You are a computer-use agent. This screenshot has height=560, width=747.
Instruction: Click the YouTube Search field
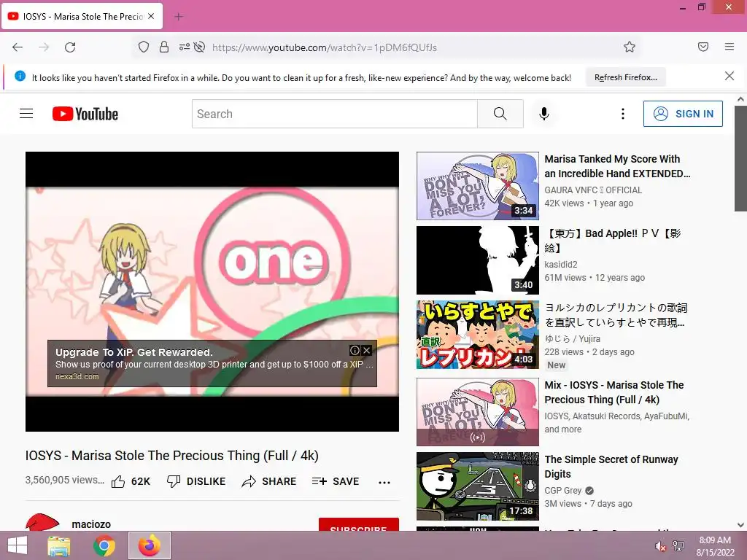click(334, 114)
